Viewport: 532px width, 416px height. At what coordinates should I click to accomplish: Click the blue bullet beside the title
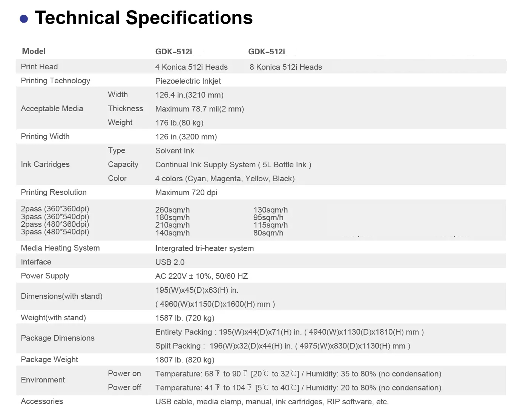pos(24,19)
